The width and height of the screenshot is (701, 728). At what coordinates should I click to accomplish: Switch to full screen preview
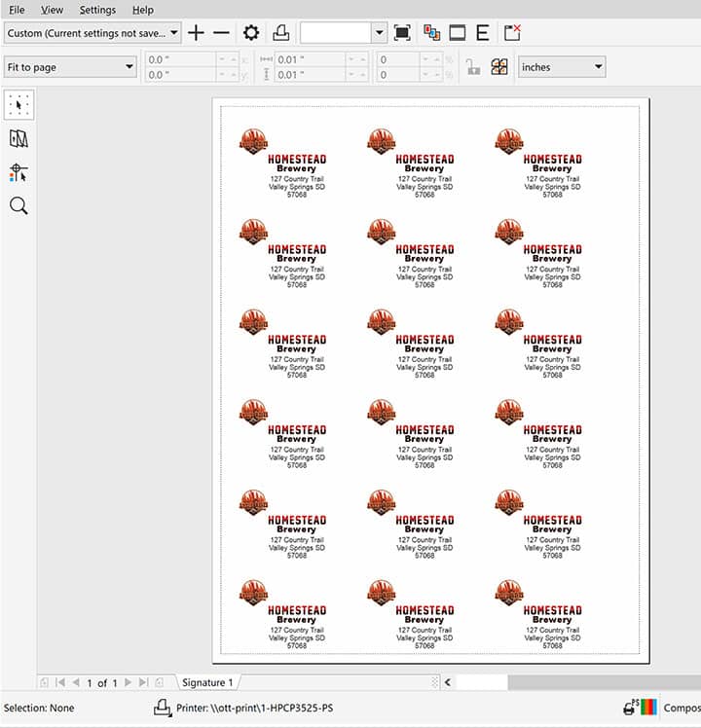click(x=402, y=33)
